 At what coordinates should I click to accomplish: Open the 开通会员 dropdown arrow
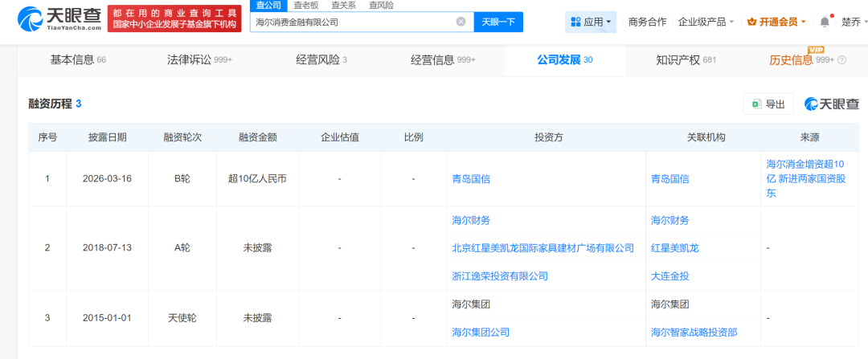point(805,22)
